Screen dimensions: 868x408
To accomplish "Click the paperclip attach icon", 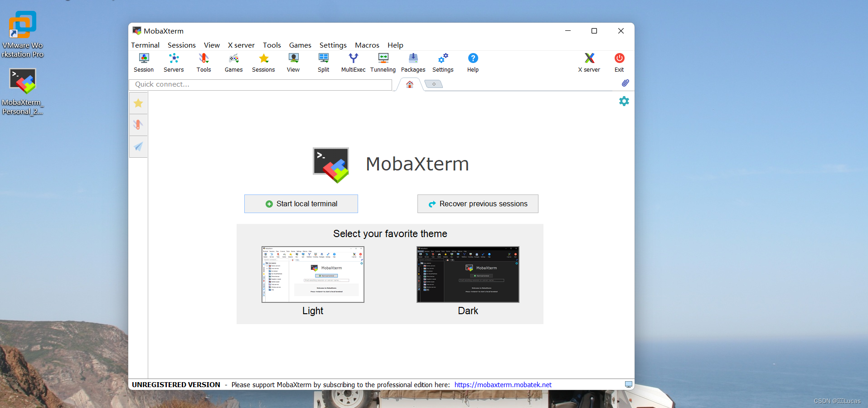I will pos(625,83).
